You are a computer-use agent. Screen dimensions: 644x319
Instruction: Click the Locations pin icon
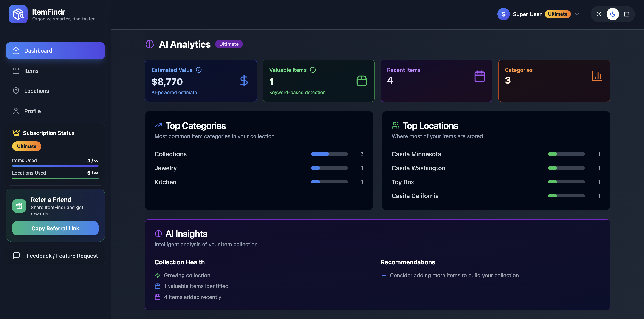(16, 91)
